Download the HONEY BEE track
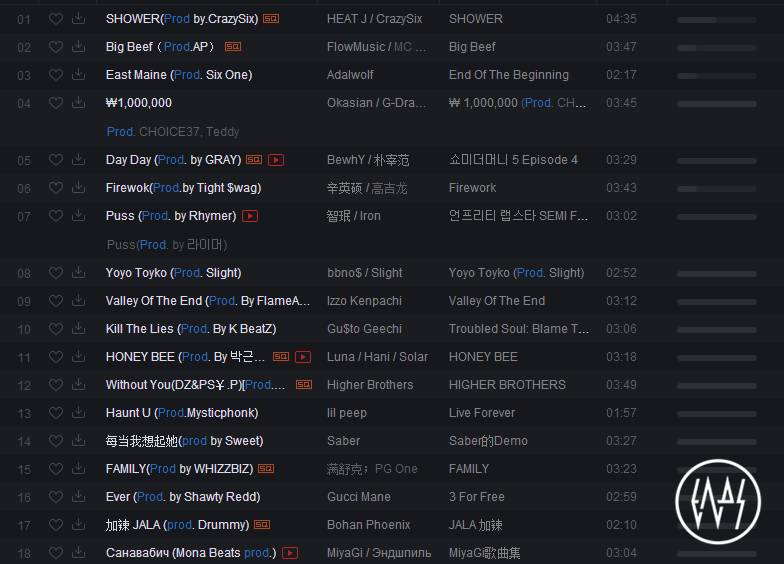The height and width of the screenshot is (564, 784). point(78,356)
